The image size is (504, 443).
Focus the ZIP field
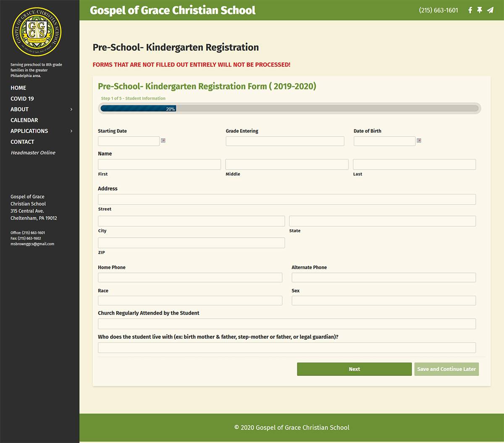[x=191, y=243]
